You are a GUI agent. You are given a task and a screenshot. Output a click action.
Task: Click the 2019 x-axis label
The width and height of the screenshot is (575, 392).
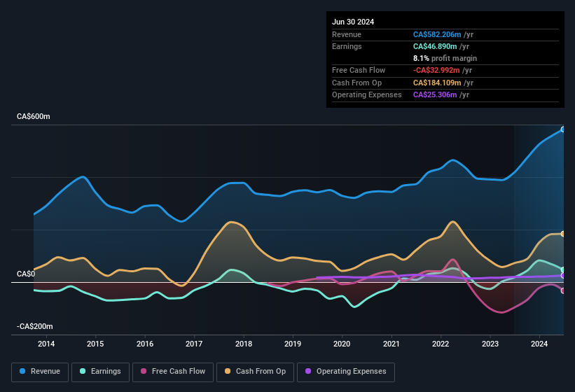(293, 344)
